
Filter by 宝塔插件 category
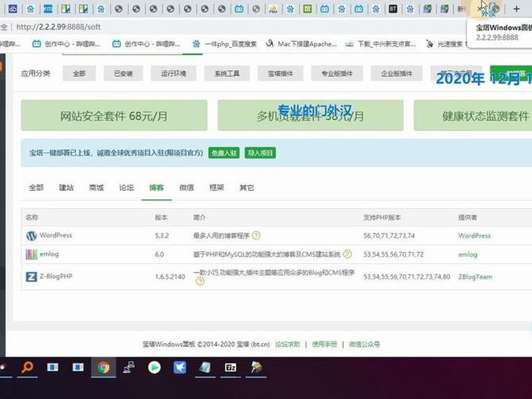pyautogui.click(x=280, y=73)
